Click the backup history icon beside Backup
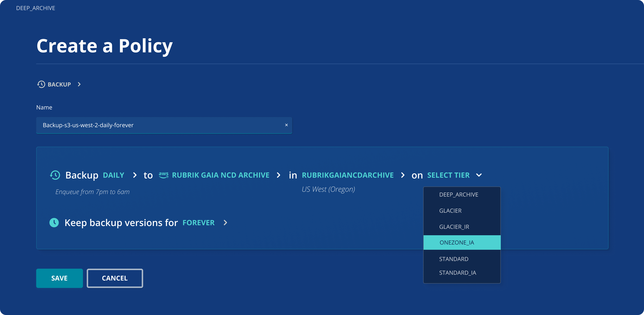The width and height of the screenshot is (644, 315). coord(55,175)
